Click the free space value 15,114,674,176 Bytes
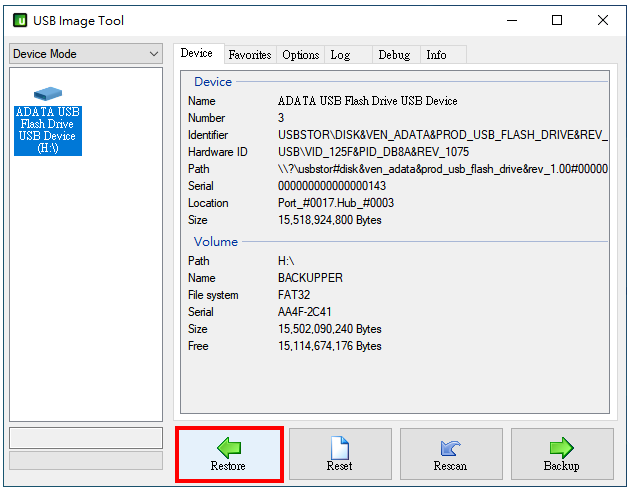This screenshot has height=491, width=633. click(329, 346)
